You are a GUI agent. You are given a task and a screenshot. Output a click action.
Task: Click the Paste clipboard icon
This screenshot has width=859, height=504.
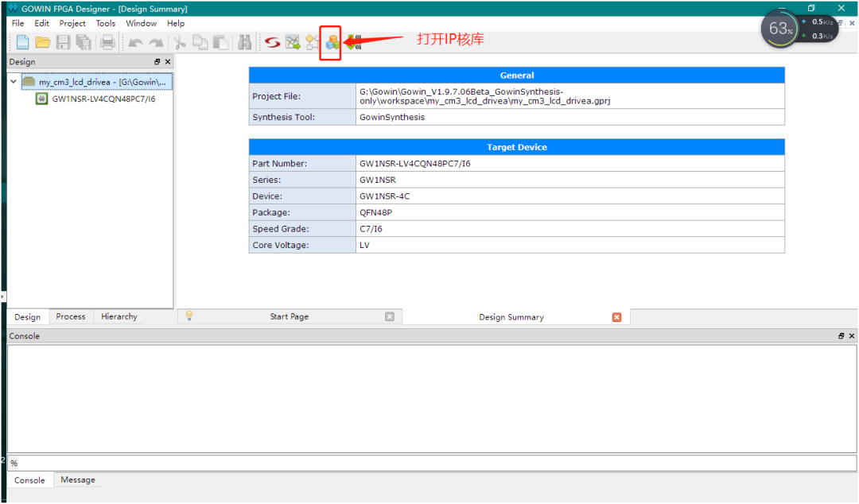coord(221,42)
